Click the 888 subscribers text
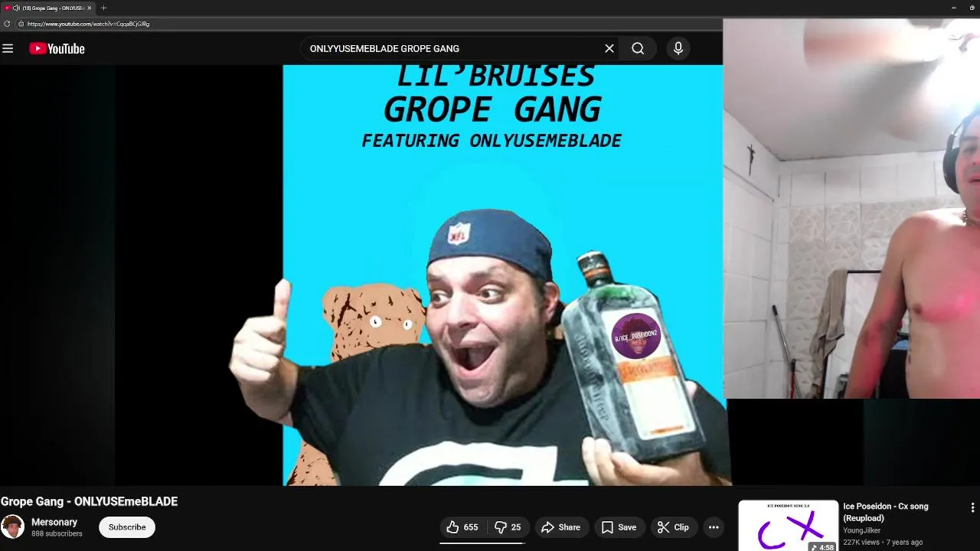The image size is (980, 551). 57,533
